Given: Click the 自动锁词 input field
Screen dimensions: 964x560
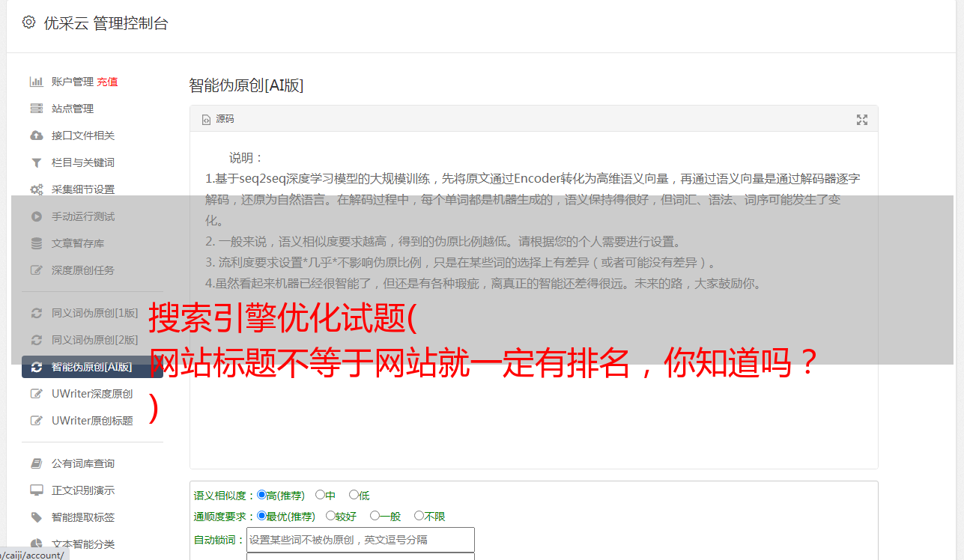Looking at the screenshot, I should [x=360, y=540].
